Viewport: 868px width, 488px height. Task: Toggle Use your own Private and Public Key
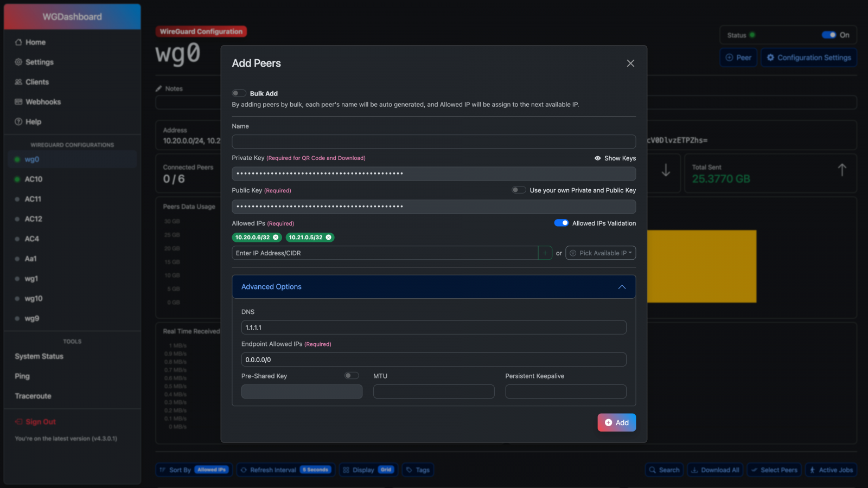point(519,190)
